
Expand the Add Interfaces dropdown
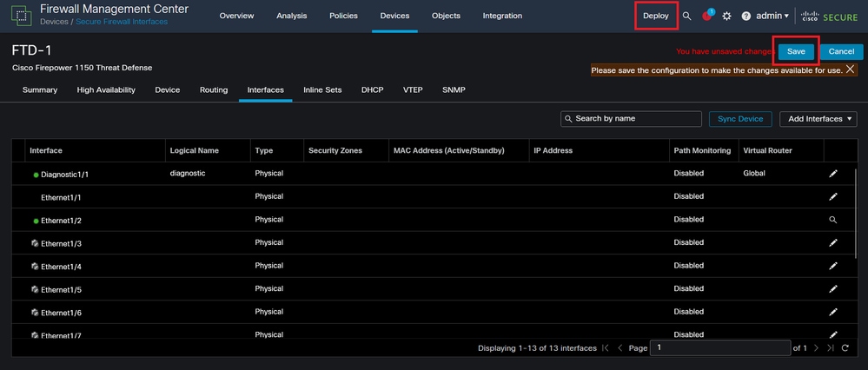pyautogui.click(x=818, y=119)
